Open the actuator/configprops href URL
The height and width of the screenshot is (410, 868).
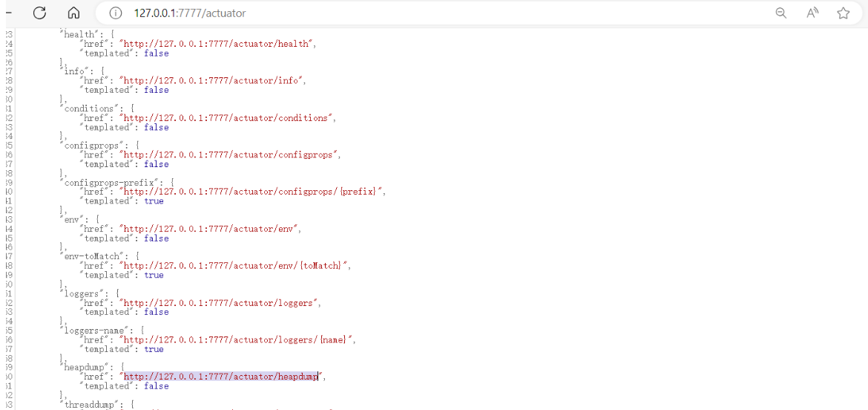click(x=228, y=154)
